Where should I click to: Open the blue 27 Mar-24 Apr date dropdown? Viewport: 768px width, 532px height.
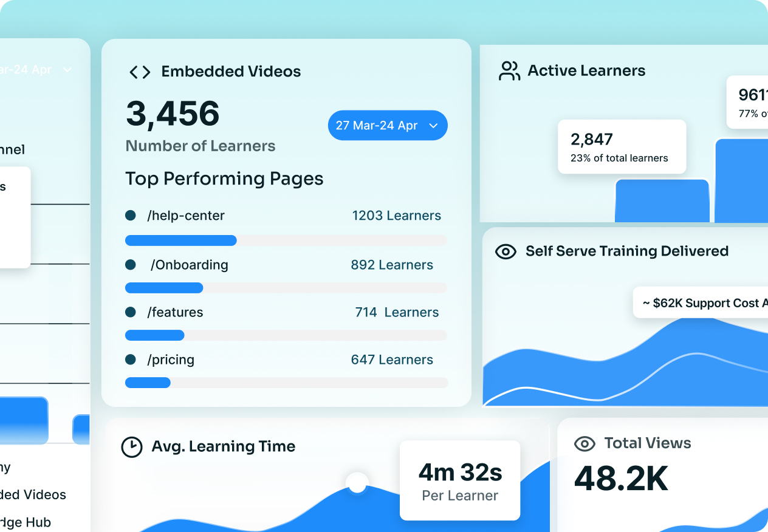pos(388,125)
